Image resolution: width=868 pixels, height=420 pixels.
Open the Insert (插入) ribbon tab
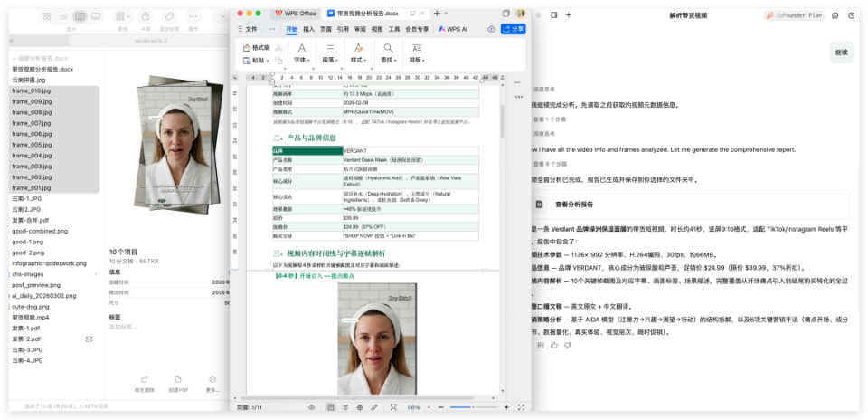(308, 29)
